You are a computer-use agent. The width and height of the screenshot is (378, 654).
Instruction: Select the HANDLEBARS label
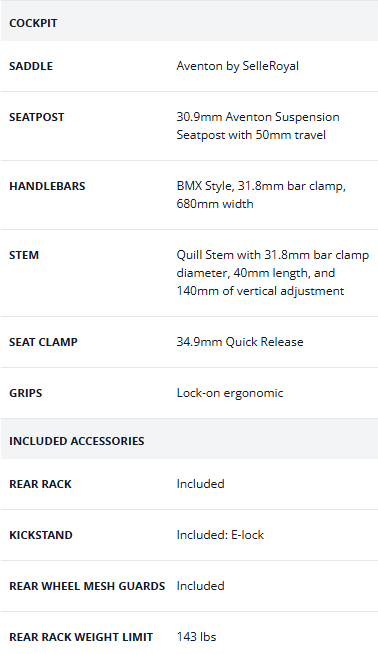47,186
